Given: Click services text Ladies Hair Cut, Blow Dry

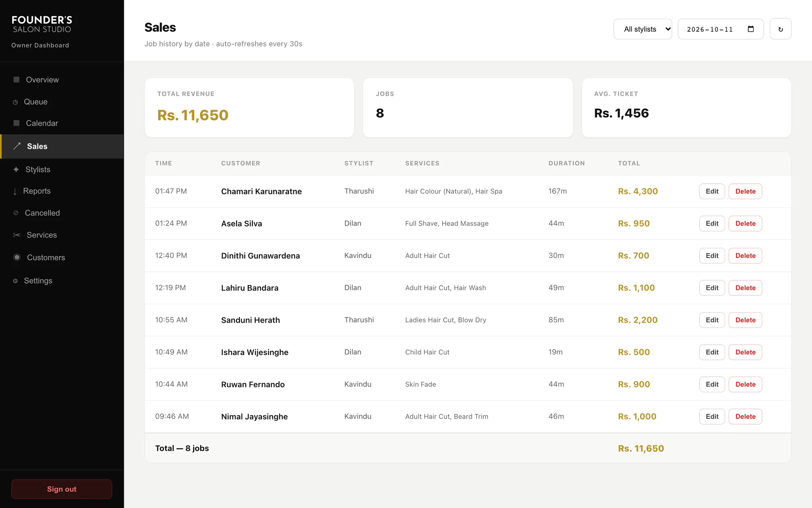Looking at the screenshot, I should click(x=445, y=320).
